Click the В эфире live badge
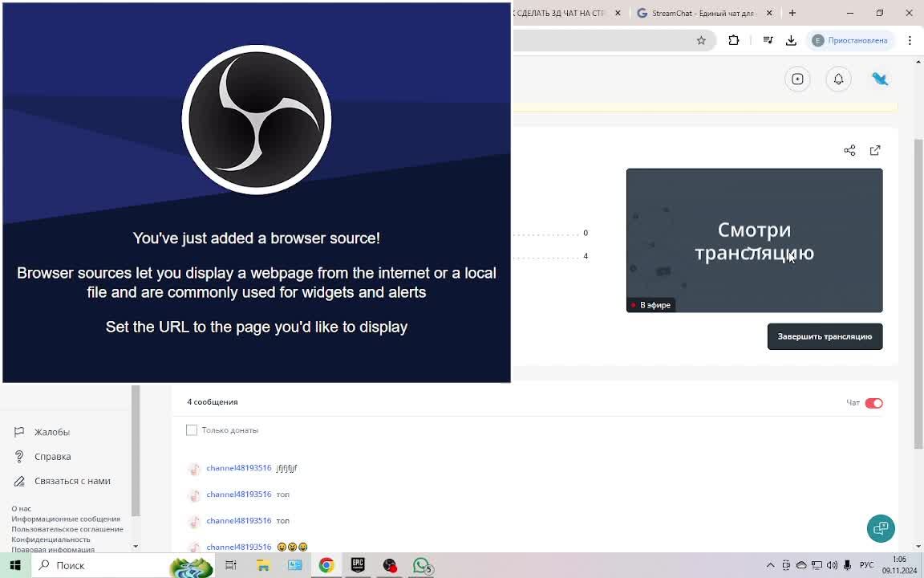The height and width of the screenshot is (578, 924). (651, 305)
